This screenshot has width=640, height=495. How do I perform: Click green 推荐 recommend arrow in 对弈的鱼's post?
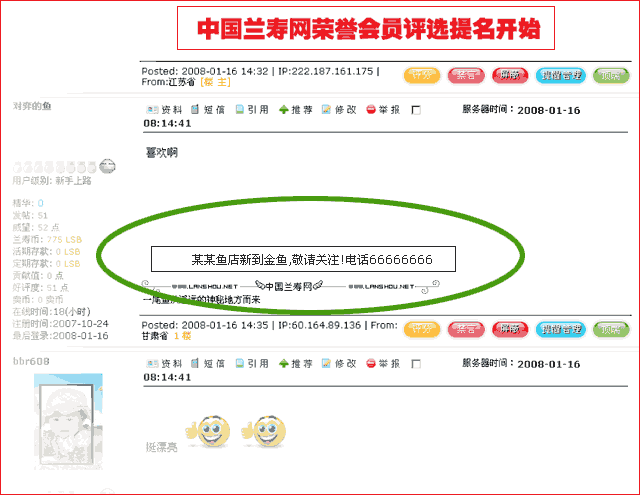pos(284,109)
